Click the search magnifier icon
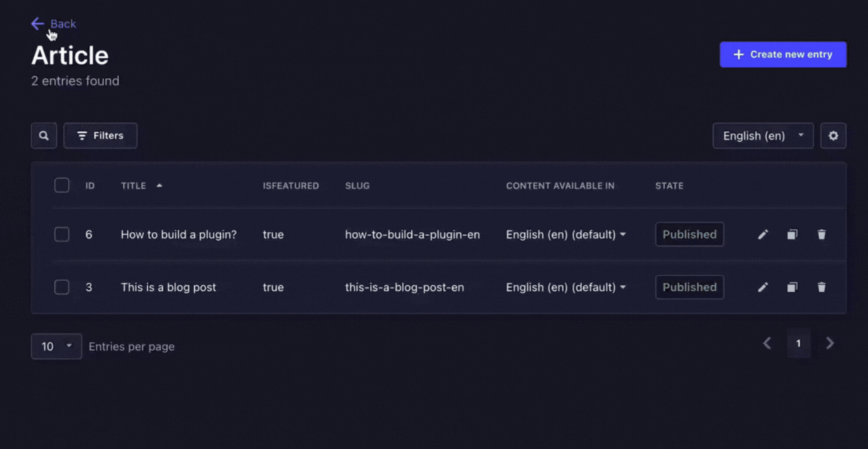 [x=44, y=135]
